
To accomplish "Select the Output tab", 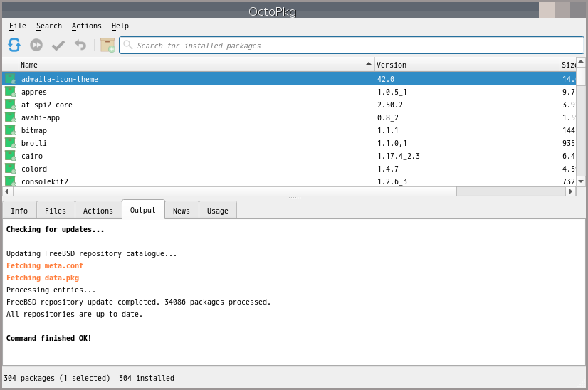I will pyautogui.click(x=143, y=210).
